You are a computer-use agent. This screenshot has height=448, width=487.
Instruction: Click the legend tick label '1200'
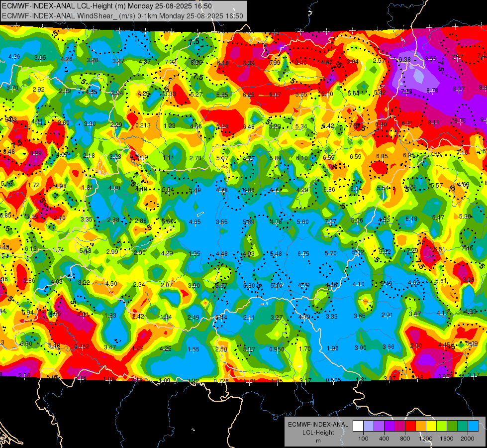tap(425, 439)
